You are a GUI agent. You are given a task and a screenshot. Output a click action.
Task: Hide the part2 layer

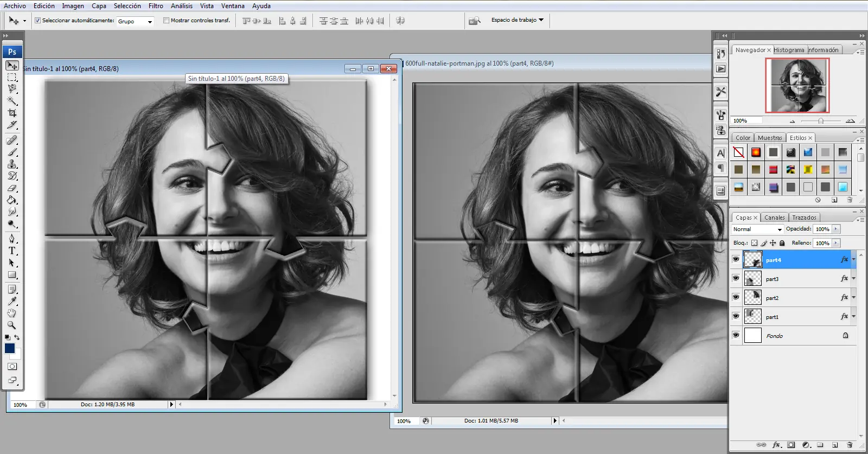click(736, 297)
